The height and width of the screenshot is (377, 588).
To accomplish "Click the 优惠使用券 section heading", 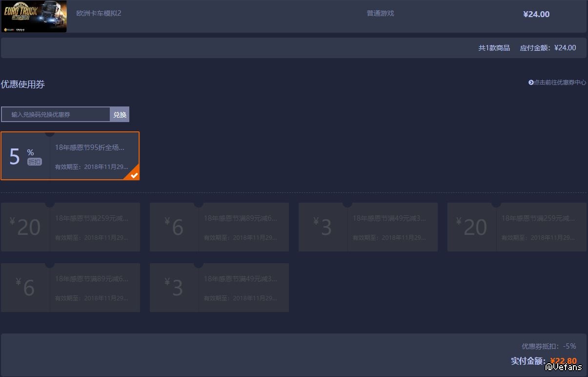I will [x=23, y=84].
